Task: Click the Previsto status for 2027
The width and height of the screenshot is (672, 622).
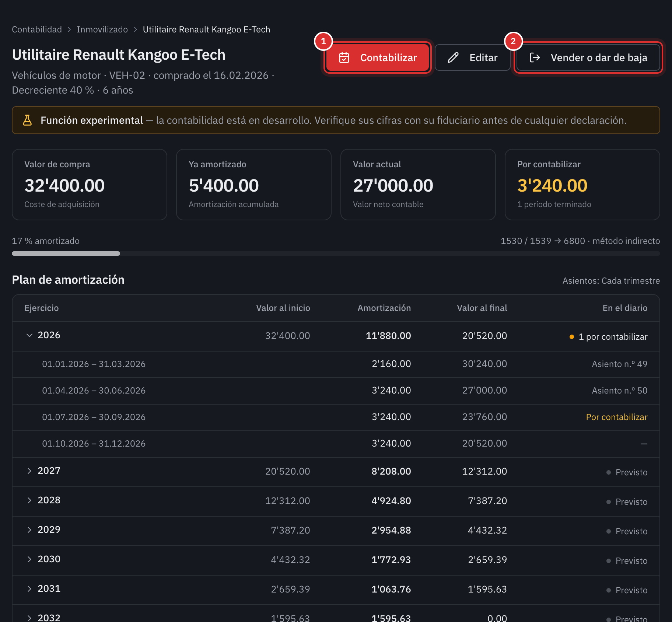Action: point(627,472)
